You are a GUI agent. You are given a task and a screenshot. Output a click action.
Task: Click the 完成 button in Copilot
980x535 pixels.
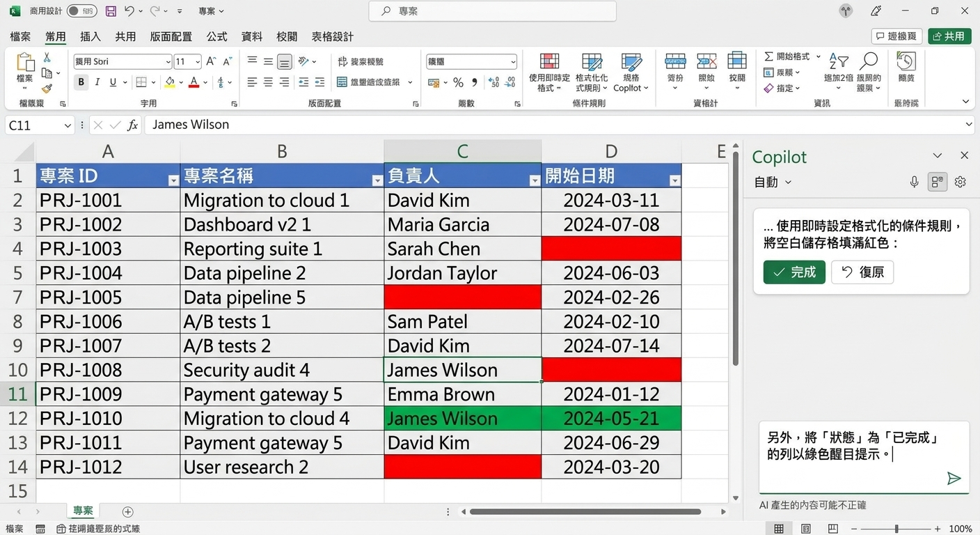point(794,272)
